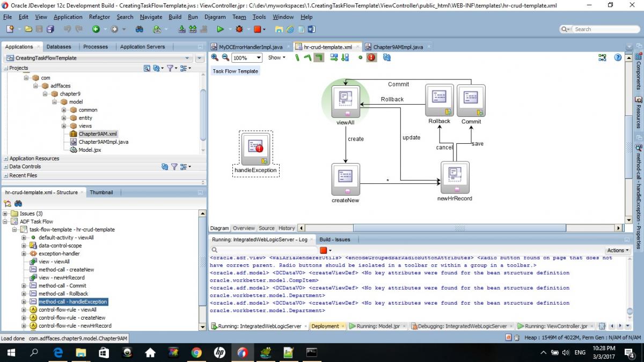Open Chrome from the Windows taskbar
The width and height of the screenshot is (644, 362).
[x=196, y=352]
